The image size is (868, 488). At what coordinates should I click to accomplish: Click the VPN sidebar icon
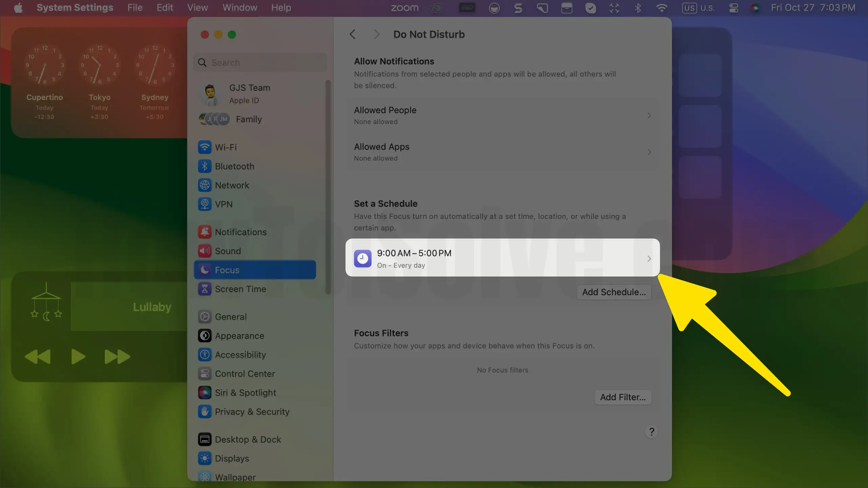click(x=204, y=204)
